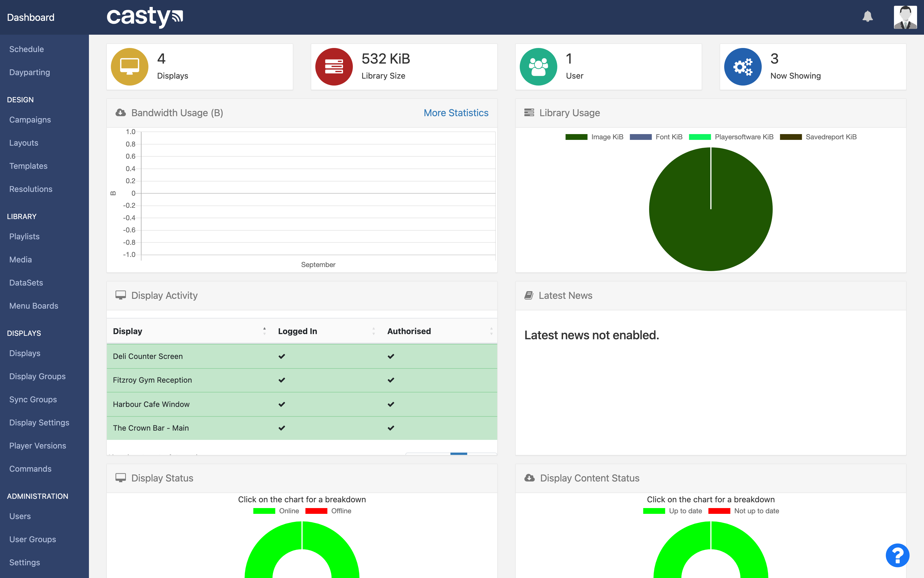
Task: Open Media in the sidebar
Action: coord(20,260)
